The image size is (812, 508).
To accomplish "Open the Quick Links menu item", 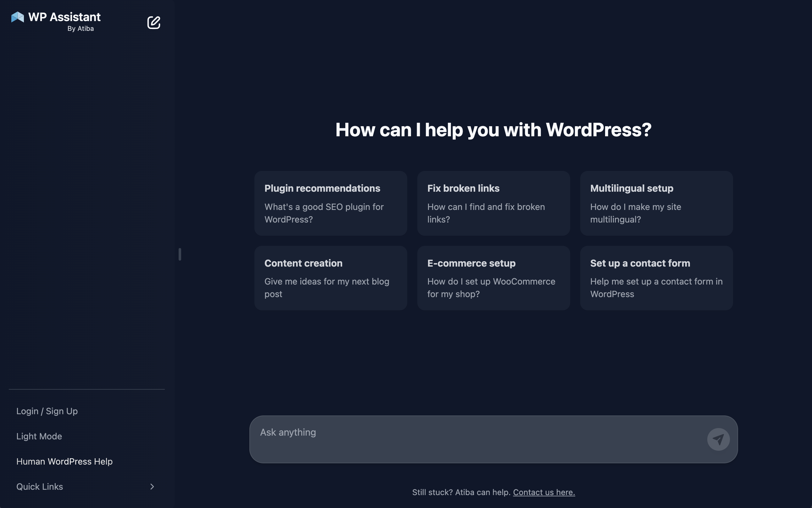I will (x=40, y=487).
